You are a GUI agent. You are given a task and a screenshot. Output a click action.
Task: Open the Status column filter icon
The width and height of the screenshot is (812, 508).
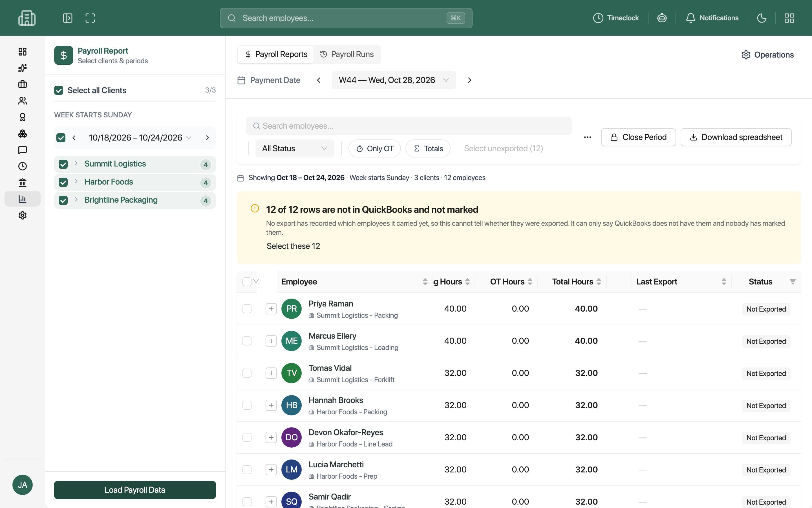pyautogui.click(x=793, y=282)
